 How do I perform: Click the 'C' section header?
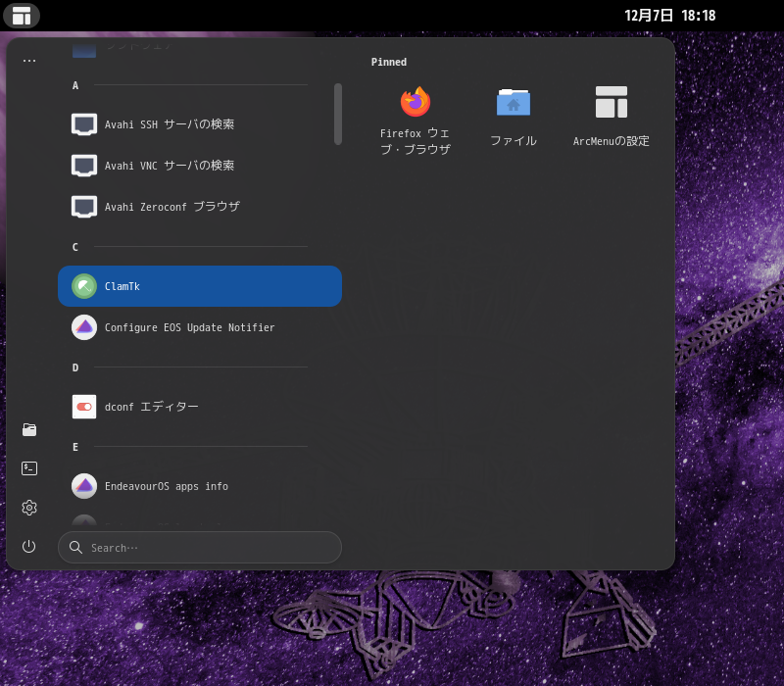tap(75, 247)
